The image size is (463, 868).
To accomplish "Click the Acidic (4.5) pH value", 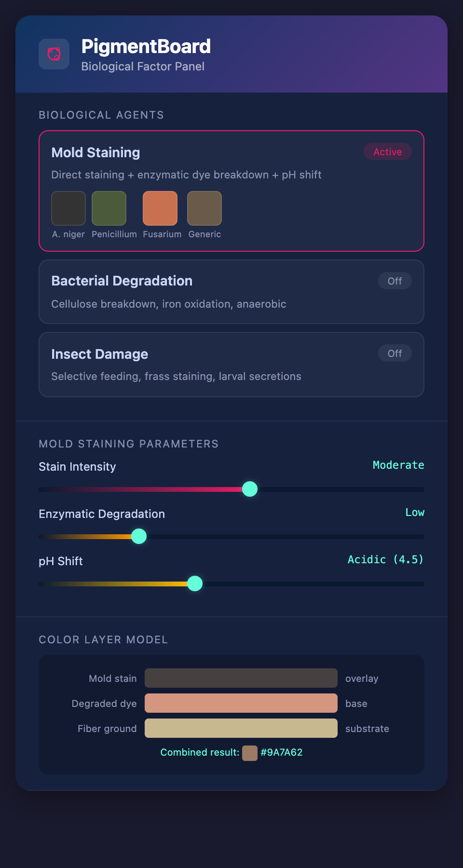I will (x=386, y=559).
